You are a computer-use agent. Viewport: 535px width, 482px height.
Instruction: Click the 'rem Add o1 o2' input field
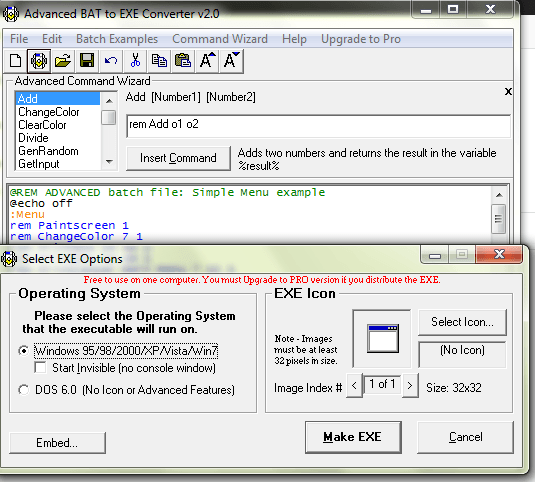318,126
